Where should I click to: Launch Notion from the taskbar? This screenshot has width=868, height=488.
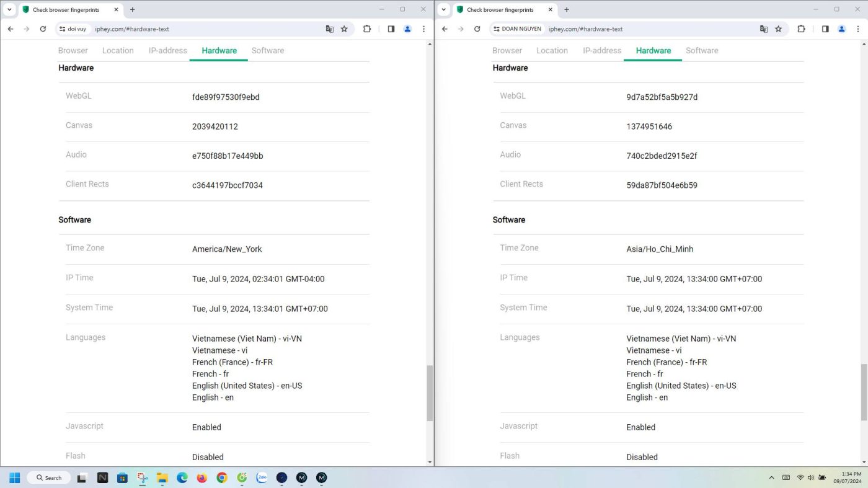tap(102, 477)
